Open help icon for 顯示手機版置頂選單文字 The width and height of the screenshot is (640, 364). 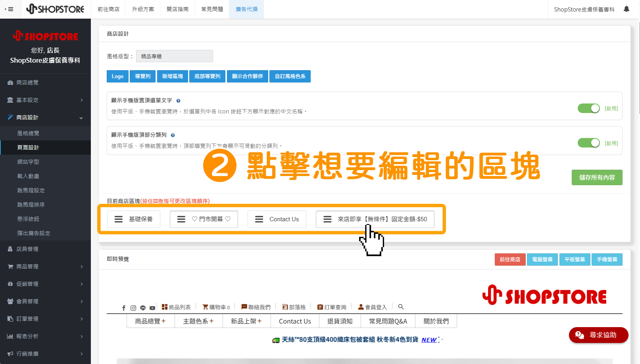(x=178, y=101)
